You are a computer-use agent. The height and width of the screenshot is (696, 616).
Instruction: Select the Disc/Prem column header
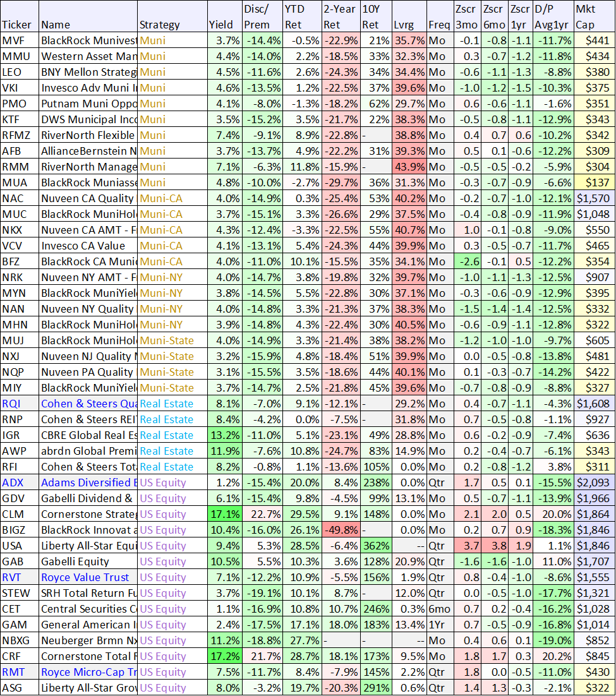click(x=262, y=16)
